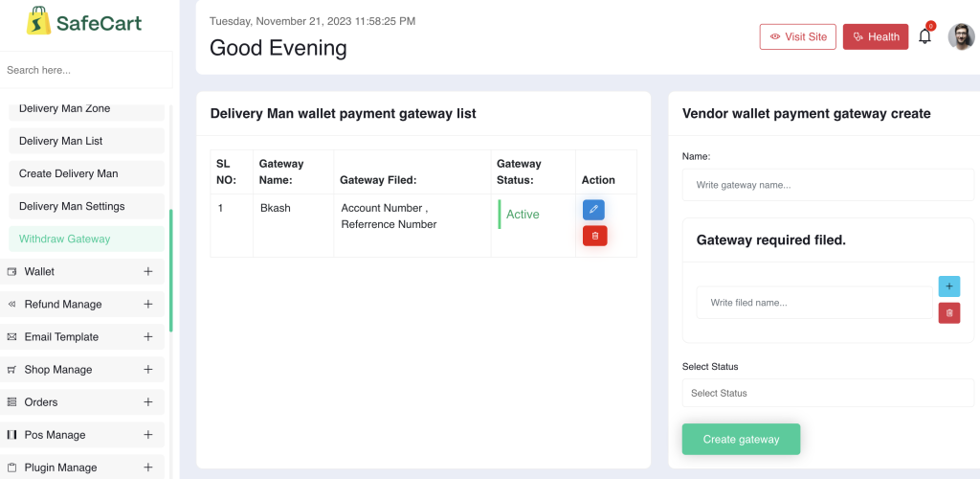Open Delivery Man List menu item
This screenshot has height=479, width=980.
(86, 142)
